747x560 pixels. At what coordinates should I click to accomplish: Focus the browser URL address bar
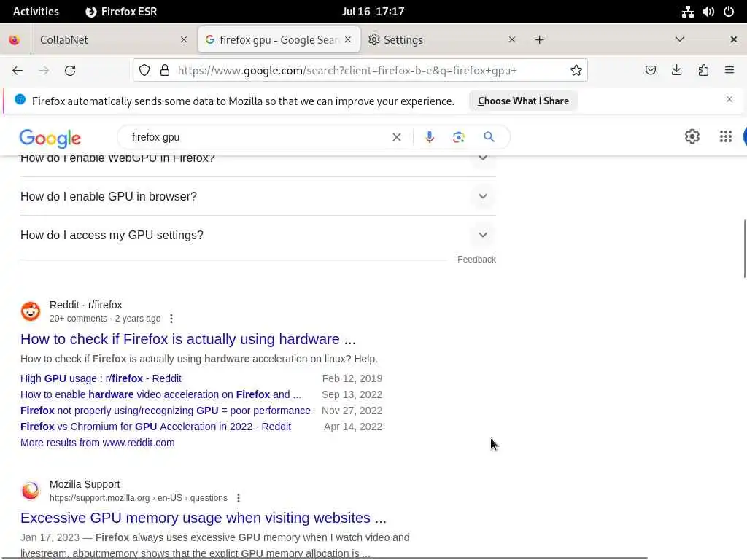point(347,71)
